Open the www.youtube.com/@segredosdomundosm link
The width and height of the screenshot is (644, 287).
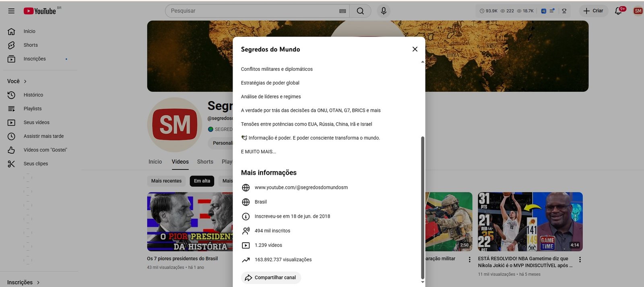pyautogui.click(x=301, y=188)
